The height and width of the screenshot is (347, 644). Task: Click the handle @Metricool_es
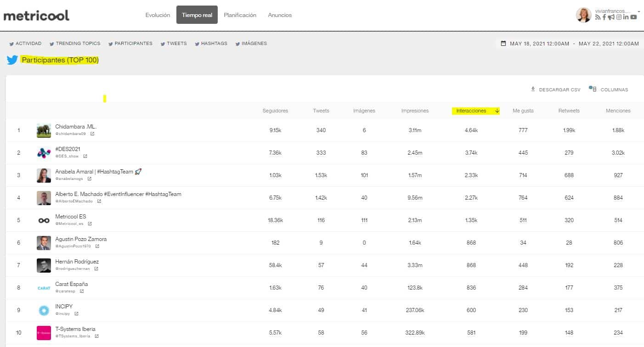click(69, 224)
